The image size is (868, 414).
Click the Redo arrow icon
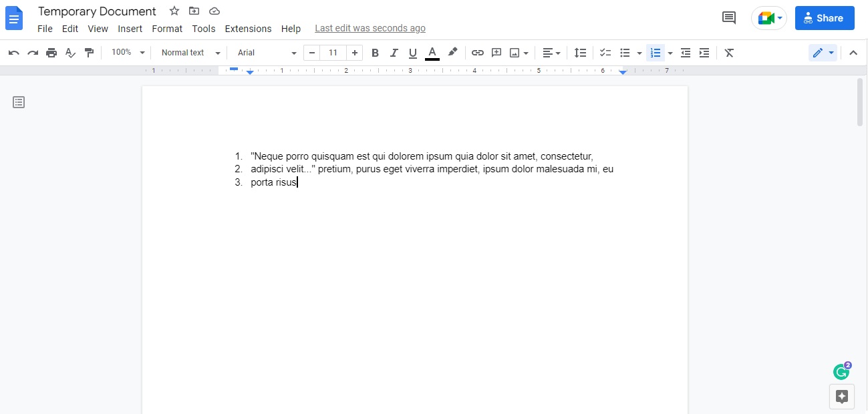point(33,53)
